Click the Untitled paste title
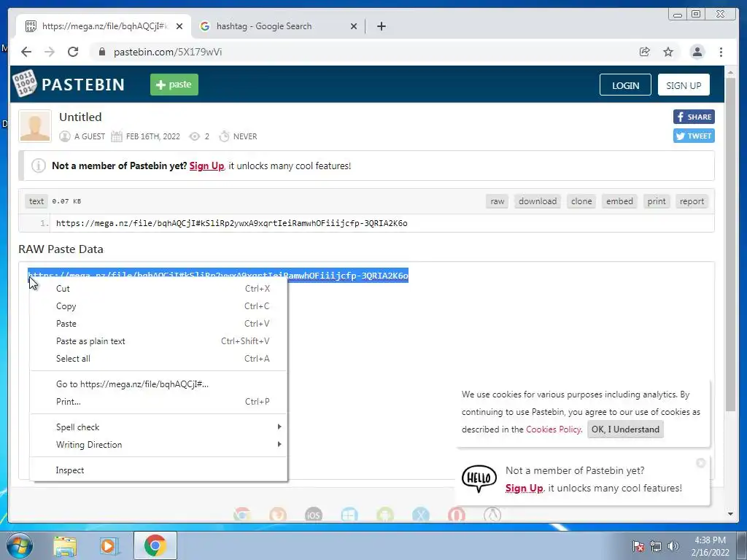 (x=80, y=117)
